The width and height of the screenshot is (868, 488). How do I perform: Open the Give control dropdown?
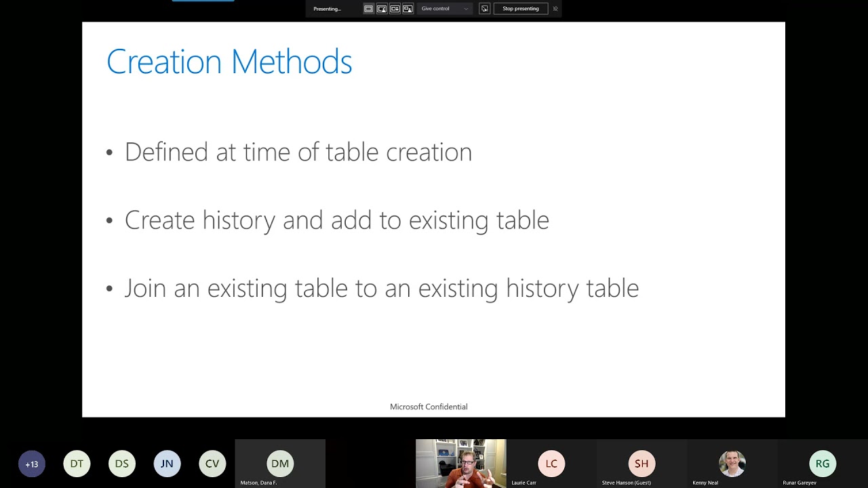[x=445, y=9]
